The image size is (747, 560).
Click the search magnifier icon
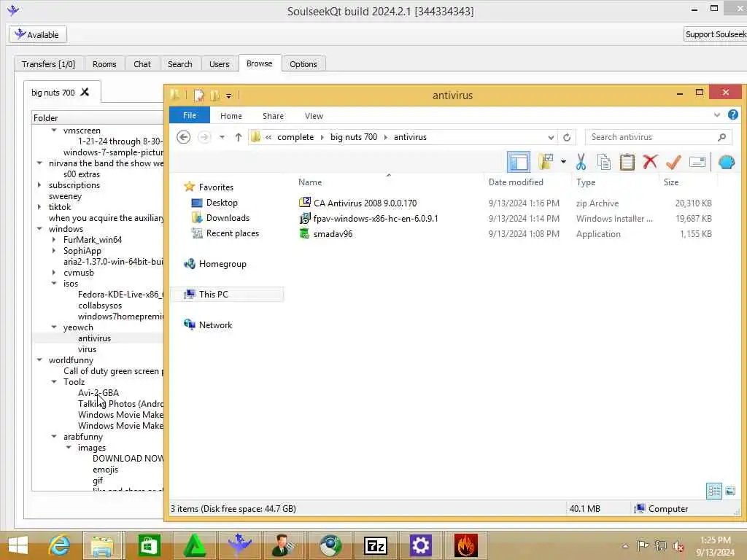tap(721, 137)
